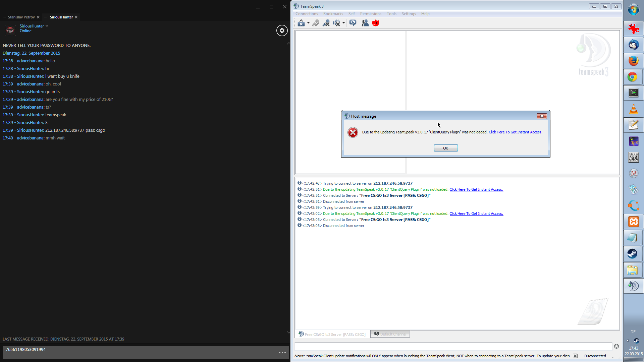The height and width of the screenshot is (362, 644).
Task: Click the Steam chat message input field
Action: (x=141, y=352)
